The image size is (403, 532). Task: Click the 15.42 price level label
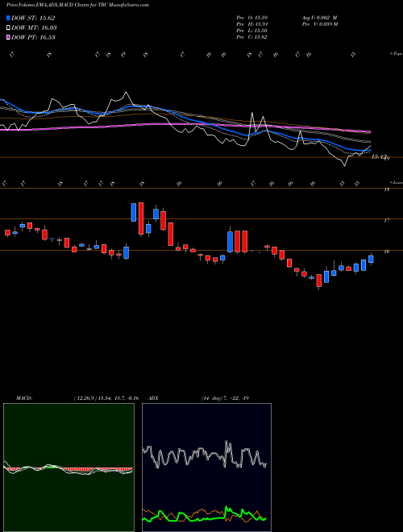(380, 156)
